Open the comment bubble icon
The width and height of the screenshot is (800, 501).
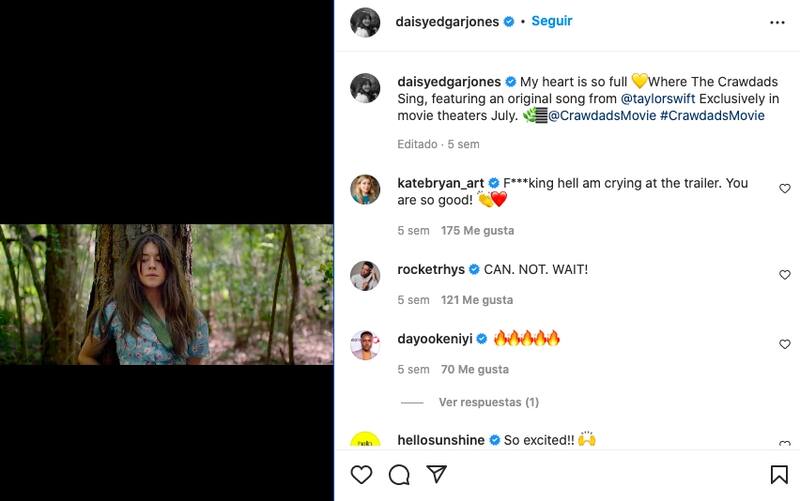coord(399,474)
